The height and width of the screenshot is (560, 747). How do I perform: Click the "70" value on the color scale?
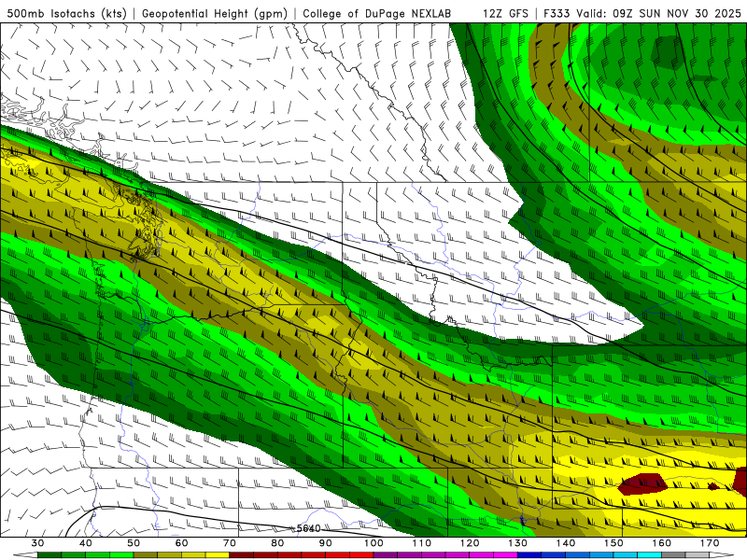point(230,543)
